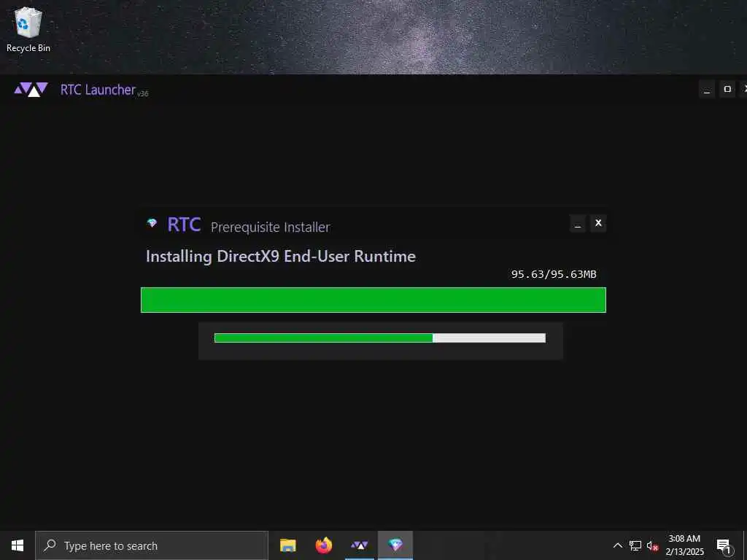Show hidden system tray icons
747x560 pixels.
point(617,545)
